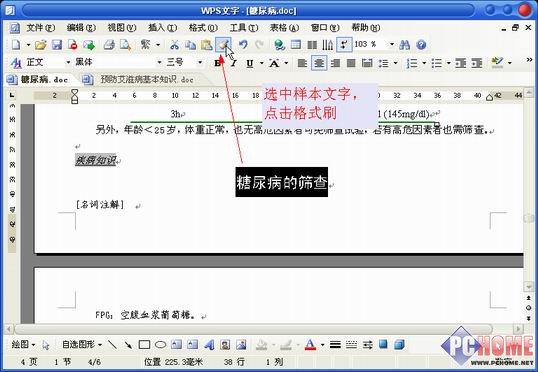Open the 视图 menu
Image resolution: width=538 pixels, height=372 pixels.
[x=122, y=27]
